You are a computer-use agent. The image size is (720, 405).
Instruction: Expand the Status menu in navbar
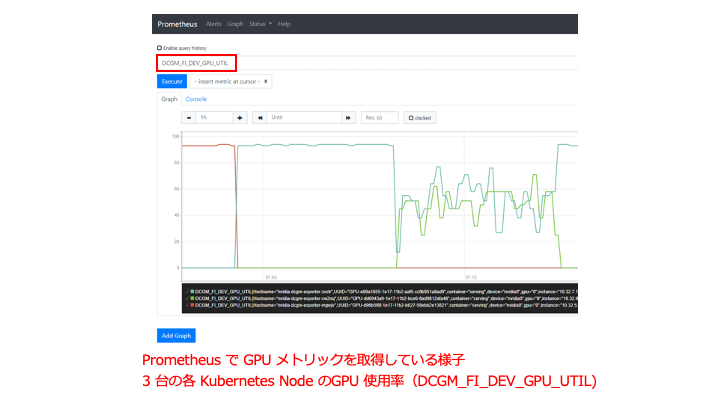(260, 24)
